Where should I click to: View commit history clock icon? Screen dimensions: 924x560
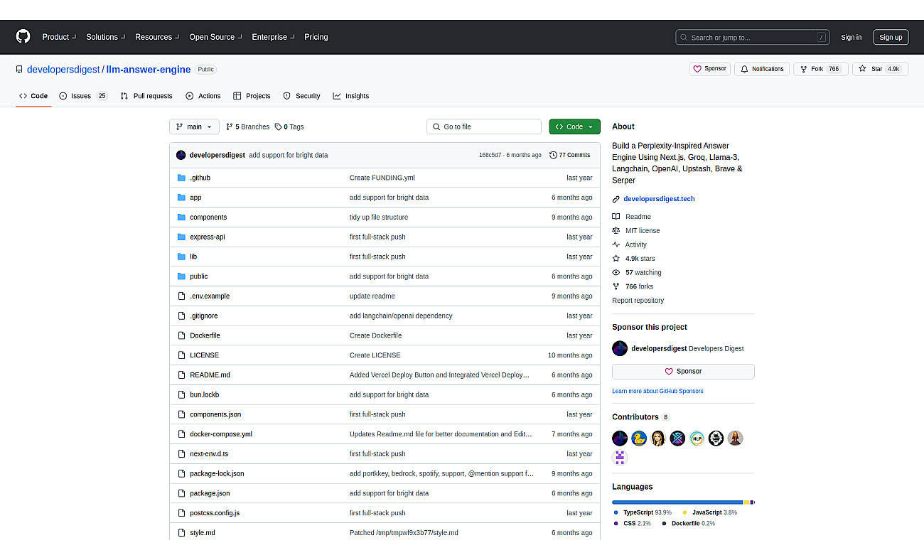click(x=553, y=155)
